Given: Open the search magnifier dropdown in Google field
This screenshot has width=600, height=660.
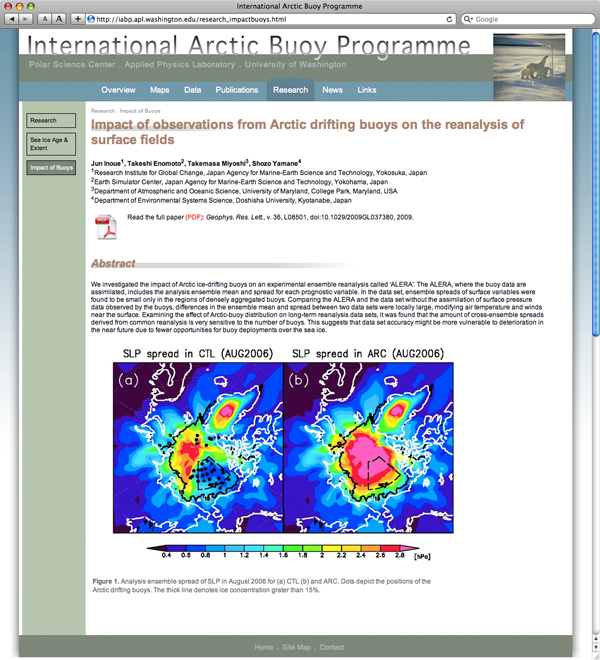Looking at the screenshot, I should [468, 19].
